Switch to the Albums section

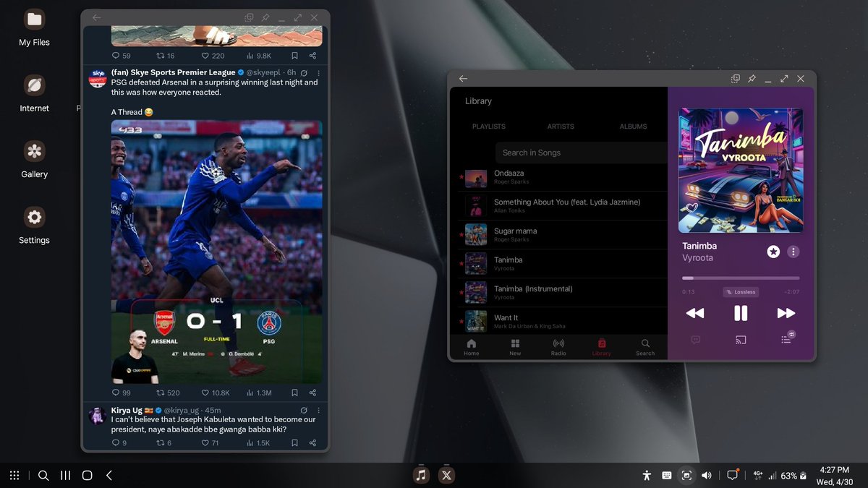[633, 127]
